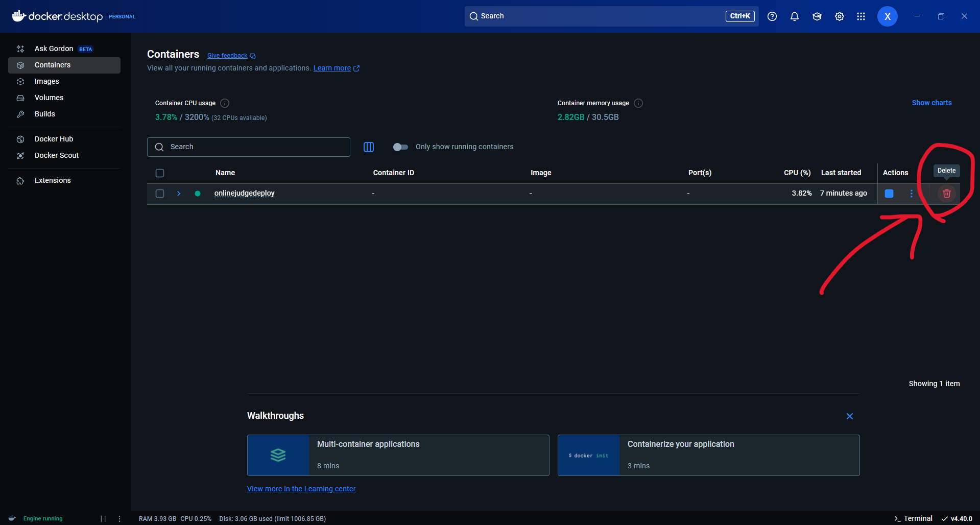Open Multi-container applications walkthrough

[x=398, y=455]
